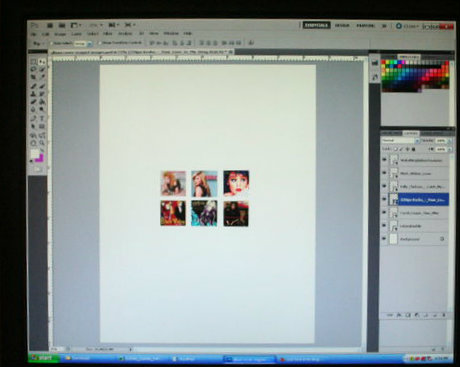The width and height of the screenshot is (460, 367).
Task: Open the Window menu
Action: [x=171, y=34]
